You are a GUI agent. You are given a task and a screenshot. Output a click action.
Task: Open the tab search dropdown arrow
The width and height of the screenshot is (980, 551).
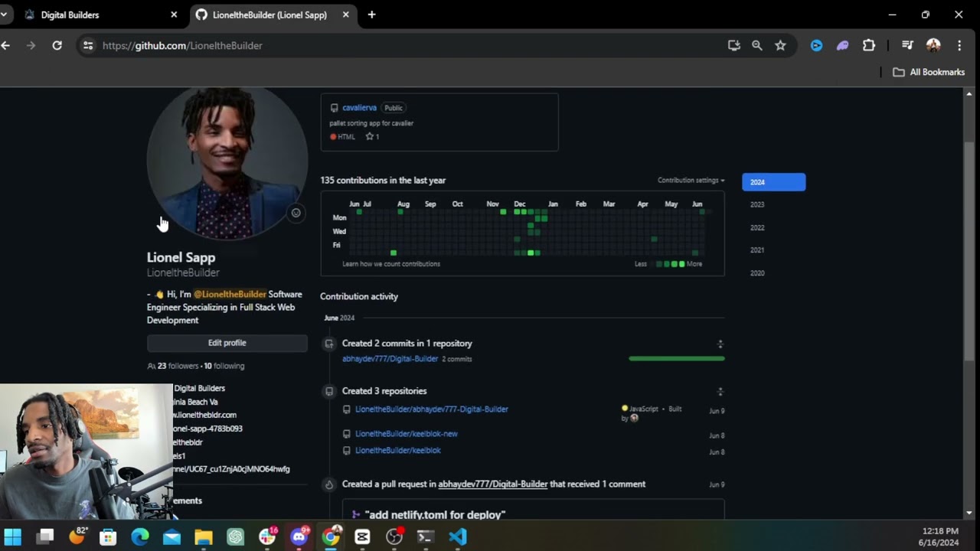point(4,15)
